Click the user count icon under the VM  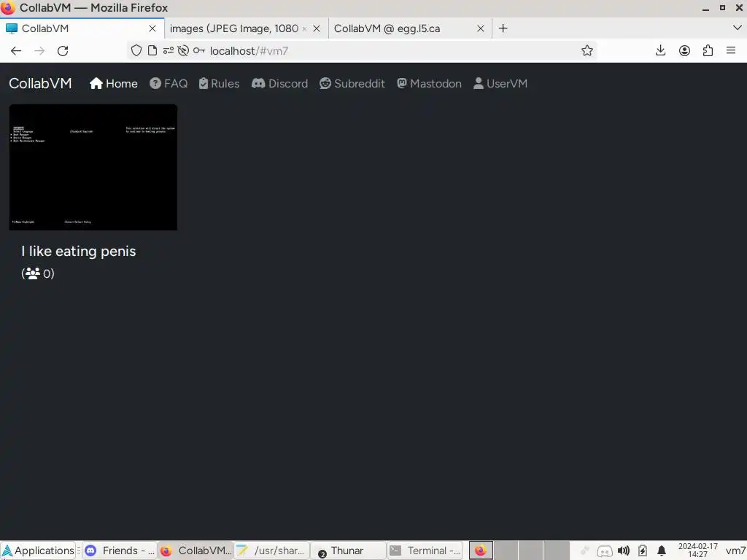(32, 273)
